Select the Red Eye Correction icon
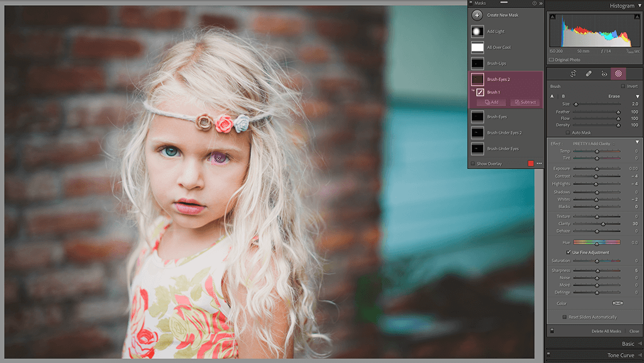644x363 pixels. point(603,74)
